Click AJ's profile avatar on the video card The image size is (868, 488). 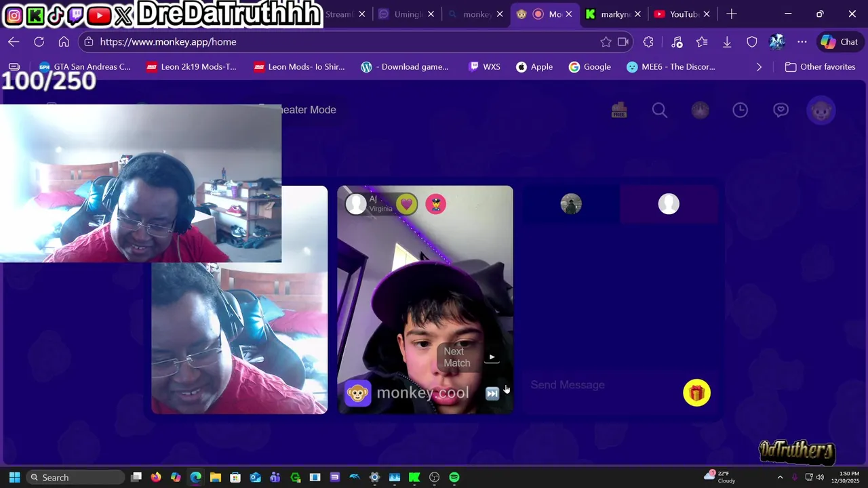[356, 203]
